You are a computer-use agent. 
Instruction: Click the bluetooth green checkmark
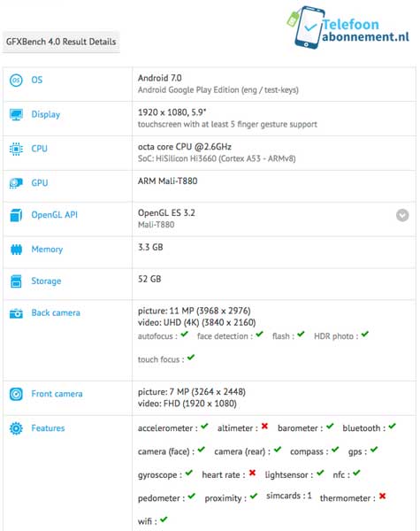click(x=393, y=427)
